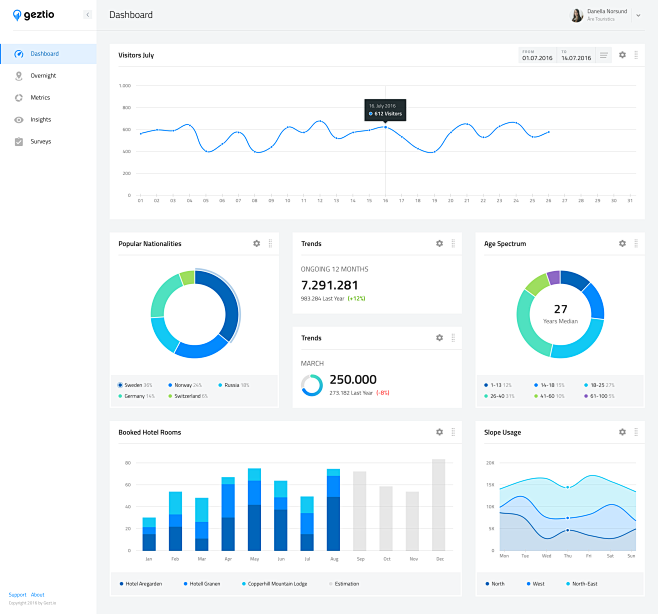
Task: Open the Surveys menu item
Action: 48,141
